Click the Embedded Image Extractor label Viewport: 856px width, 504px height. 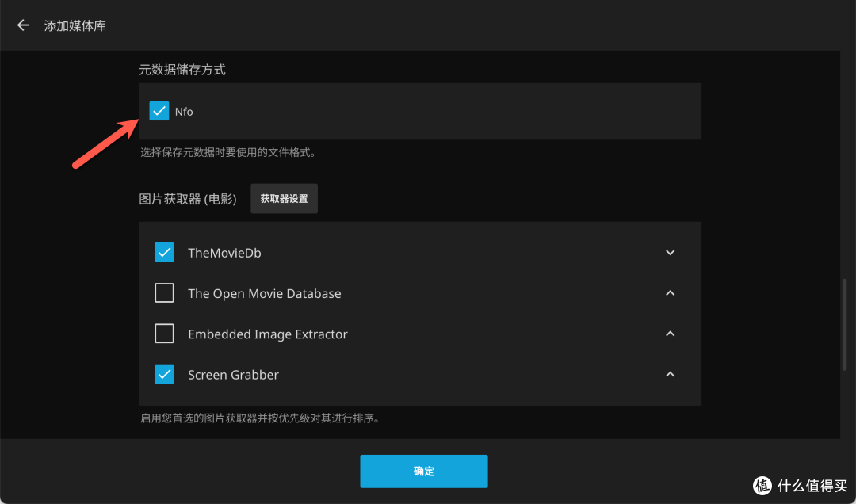268,334
